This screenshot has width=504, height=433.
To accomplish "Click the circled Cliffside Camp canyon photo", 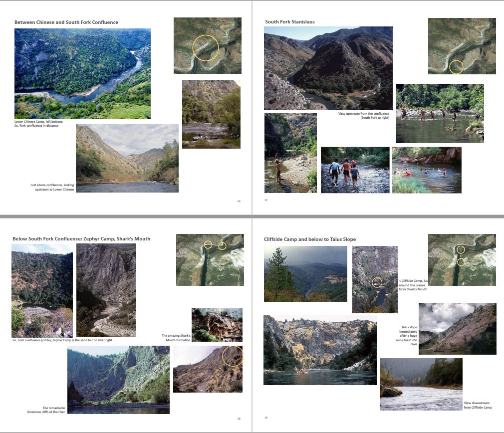I will pyautogui.click(x=375, y=279).
